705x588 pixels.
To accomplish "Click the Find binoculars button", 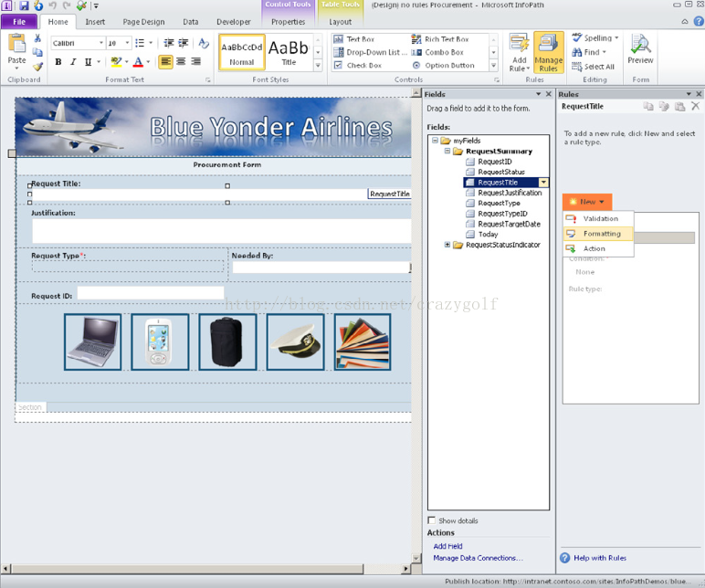I will 589,52.
